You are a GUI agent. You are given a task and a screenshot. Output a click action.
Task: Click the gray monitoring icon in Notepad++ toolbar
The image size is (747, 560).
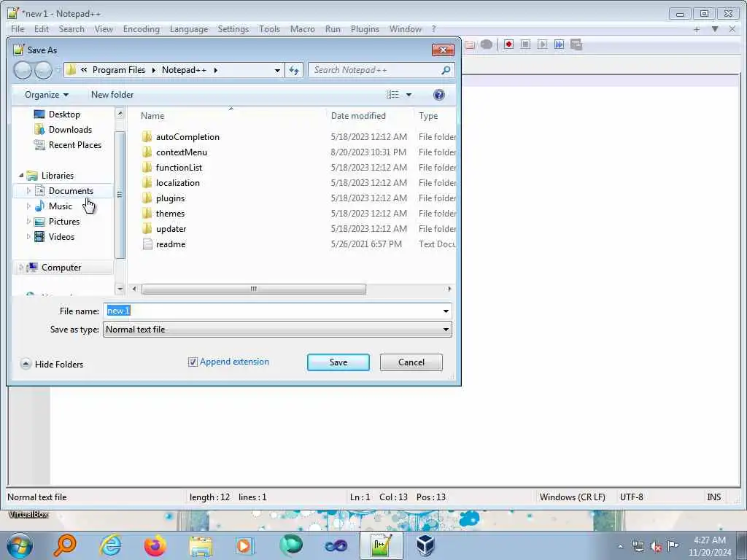[x=487, y=44]
